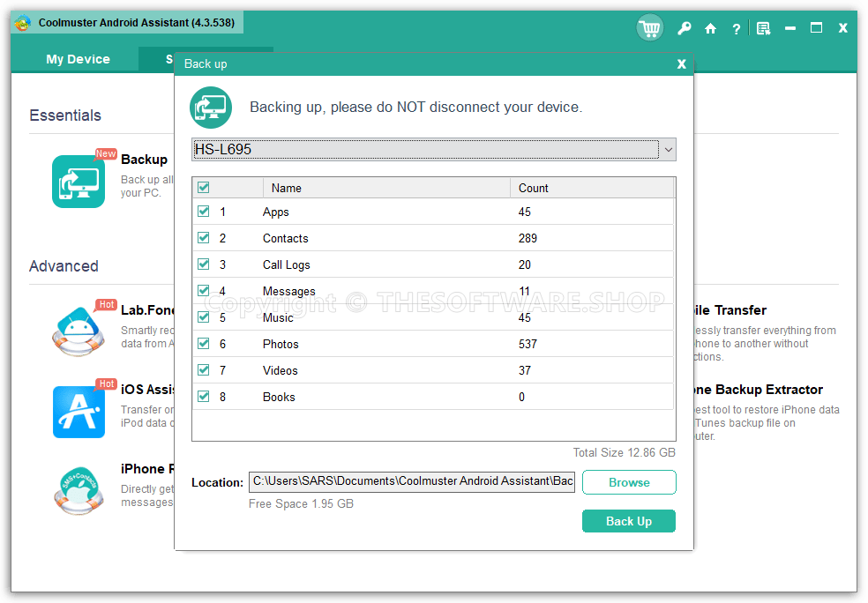
Task: Click the Advanced section heading
Action: pyautogui.click(x=64, y=266)
